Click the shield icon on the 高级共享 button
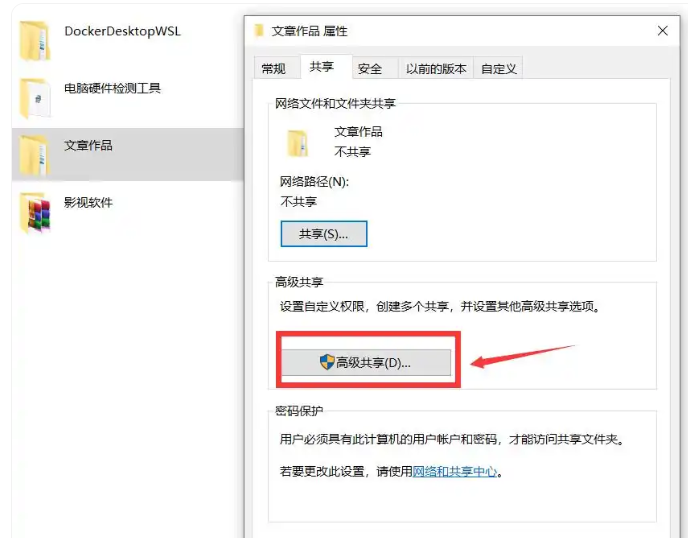688x538 pixels. tap(327, 362)
